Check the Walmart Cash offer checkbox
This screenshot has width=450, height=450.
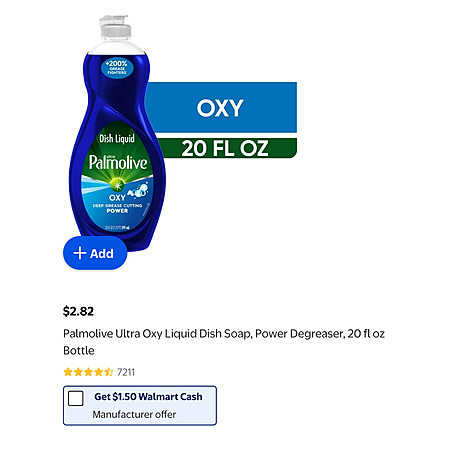[x=76, y=398]
